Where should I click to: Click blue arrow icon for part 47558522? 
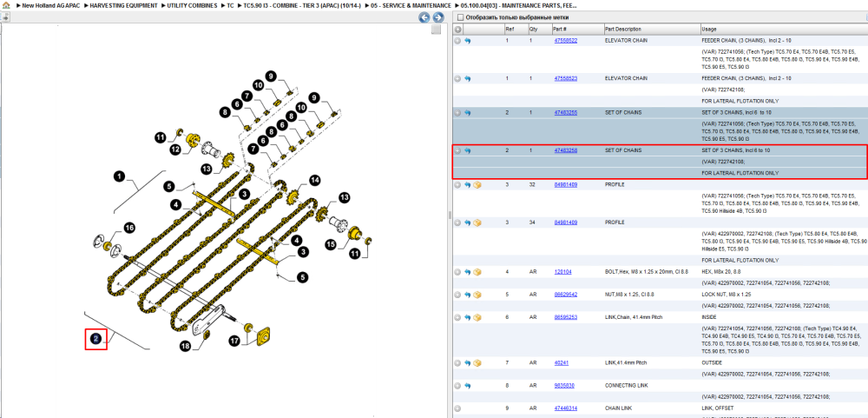[x=467, y=41]
